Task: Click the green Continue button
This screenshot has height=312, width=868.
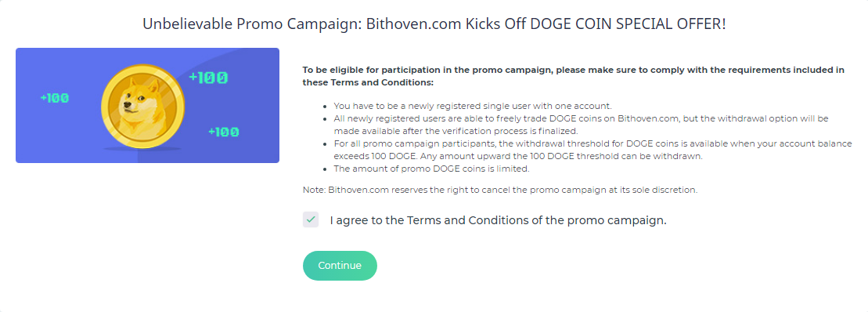Action: (x=340, y=266)
